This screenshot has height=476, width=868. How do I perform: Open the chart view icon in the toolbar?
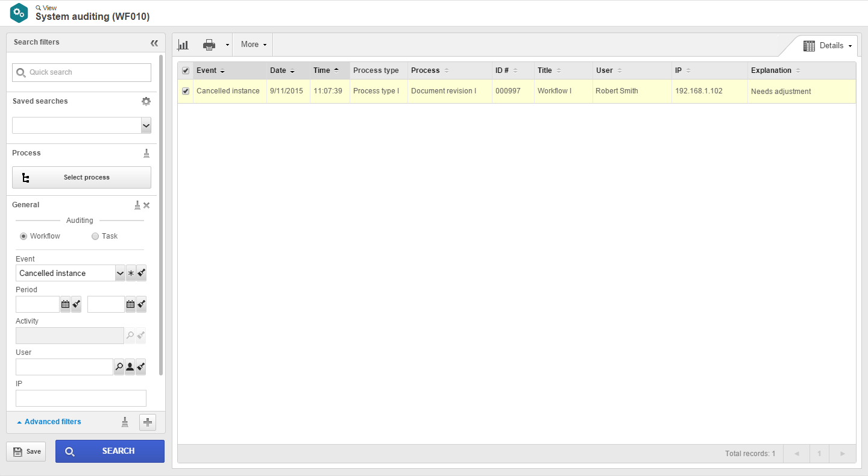pyautogui.click(x=183, y=45)
